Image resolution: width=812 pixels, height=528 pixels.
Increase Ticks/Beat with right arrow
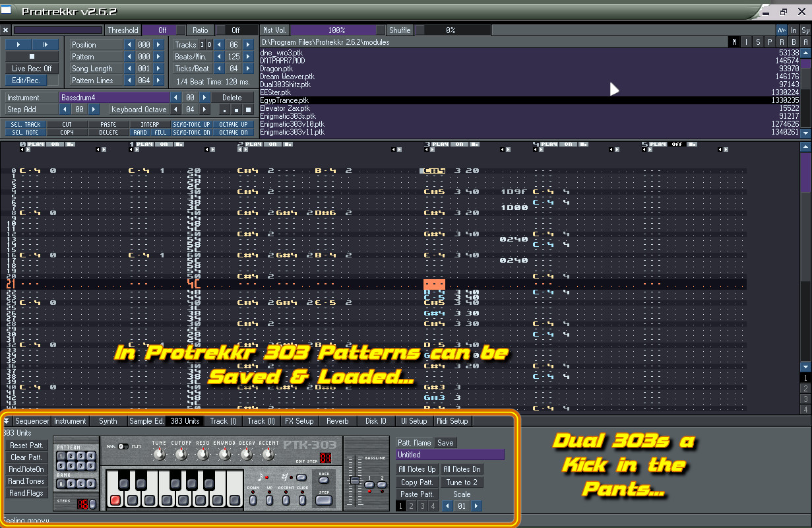(x=248, y=69)
